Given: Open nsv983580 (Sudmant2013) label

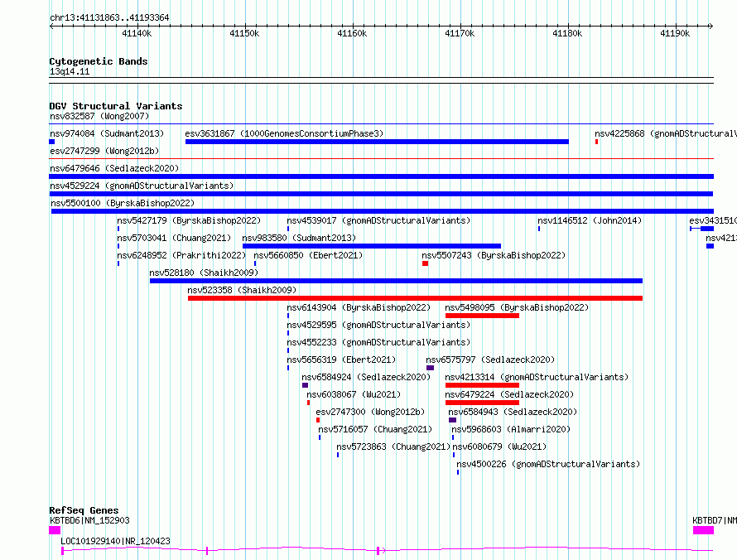Looking at the screenshot, I should tap(299, 238).
